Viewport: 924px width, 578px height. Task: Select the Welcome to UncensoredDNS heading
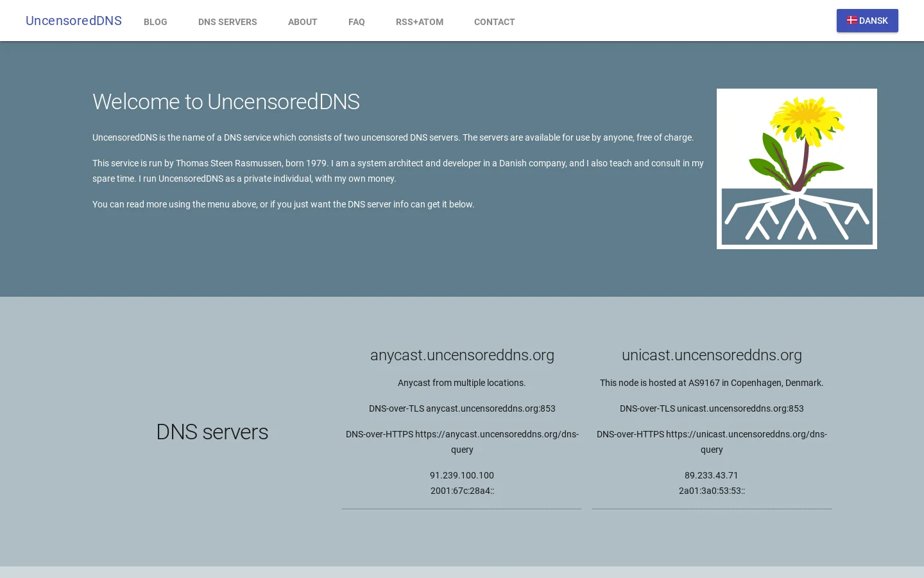click(226, 102)
